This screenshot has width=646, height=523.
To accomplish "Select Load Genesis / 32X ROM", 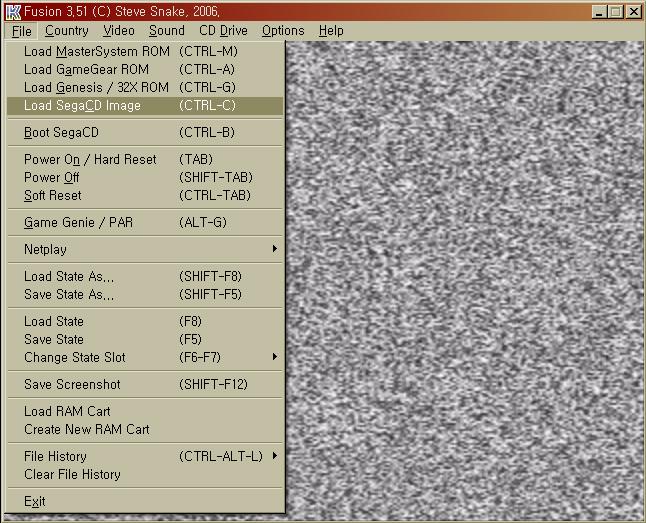I will [x=145, y=88].
